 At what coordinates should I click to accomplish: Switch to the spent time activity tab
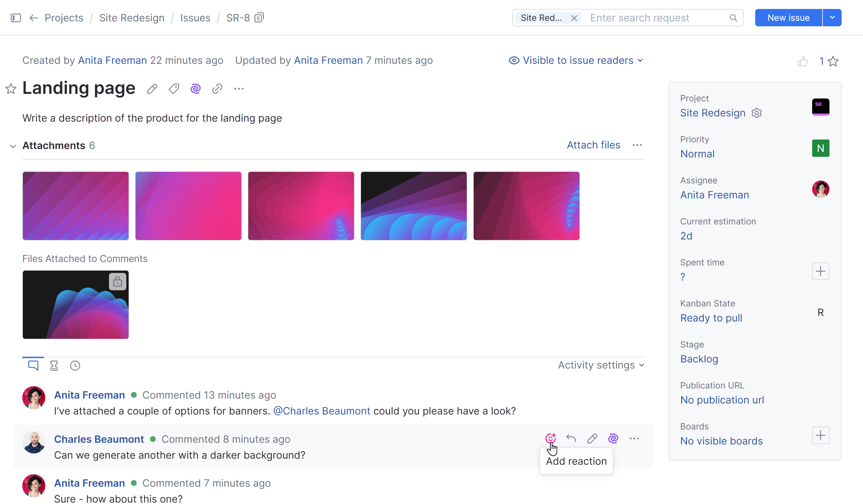click(54, 365)
